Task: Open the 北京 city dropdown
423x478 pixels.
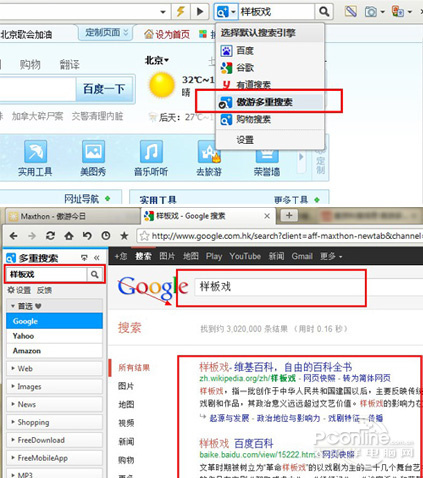Action: click(x=157, y=60)
